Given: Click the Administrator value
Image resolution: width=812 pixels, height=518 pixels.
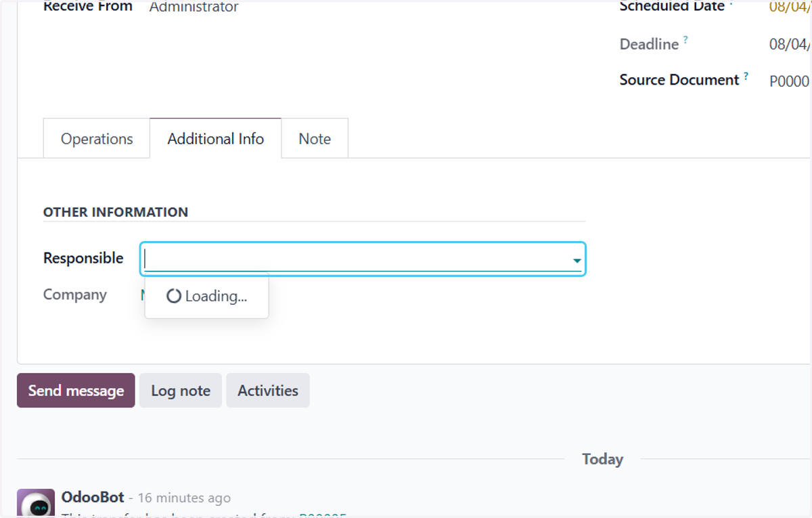Looking at the screenshot, I should pyautogui.click(x=194, y=7).
